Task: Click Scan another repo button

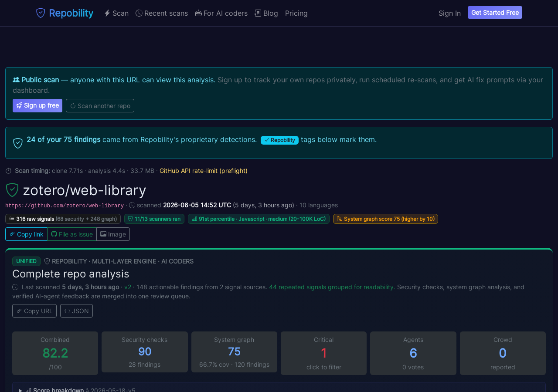Action: coord(100,105)
